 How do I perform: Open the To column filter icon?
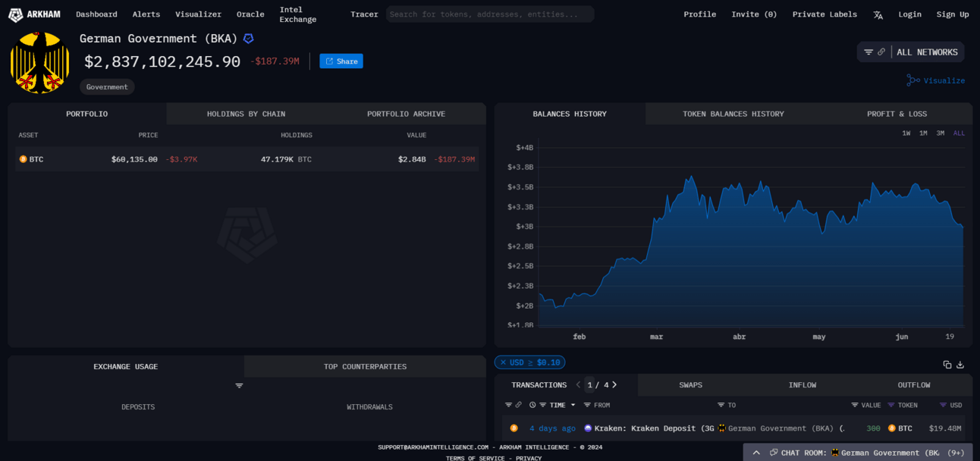(x=722, y=405)
